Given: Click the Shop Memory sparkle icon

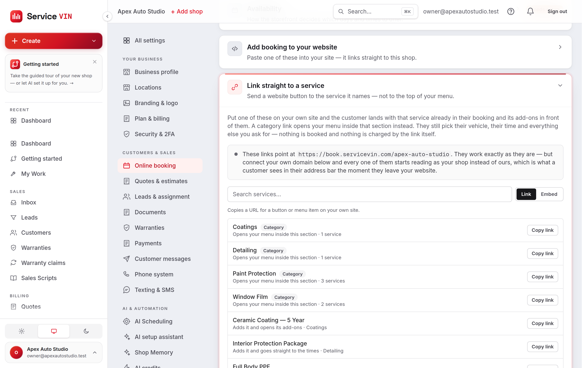Looking at the screenshot, I should click(127, 352).
